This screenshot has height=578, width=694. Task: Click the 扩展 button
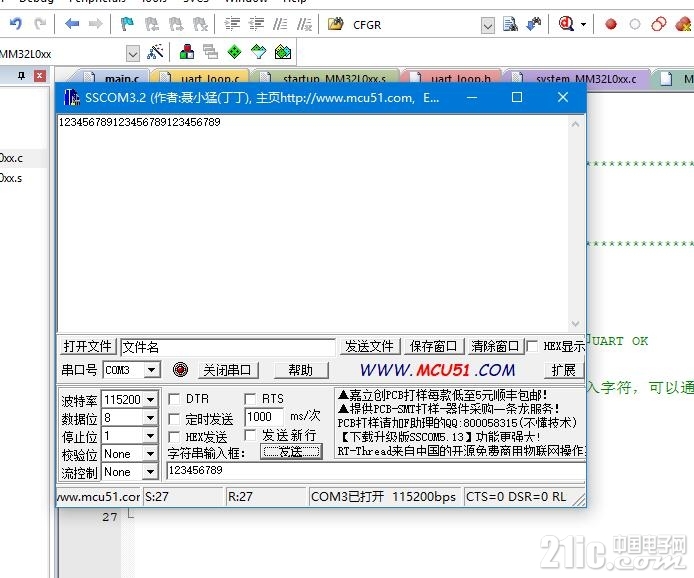pyautogui.click(x=564, y=370)
